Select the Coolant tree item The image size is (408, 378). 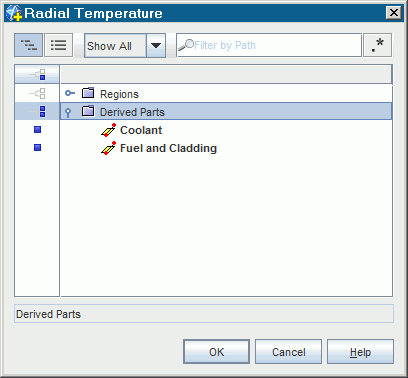pos(141,130)
